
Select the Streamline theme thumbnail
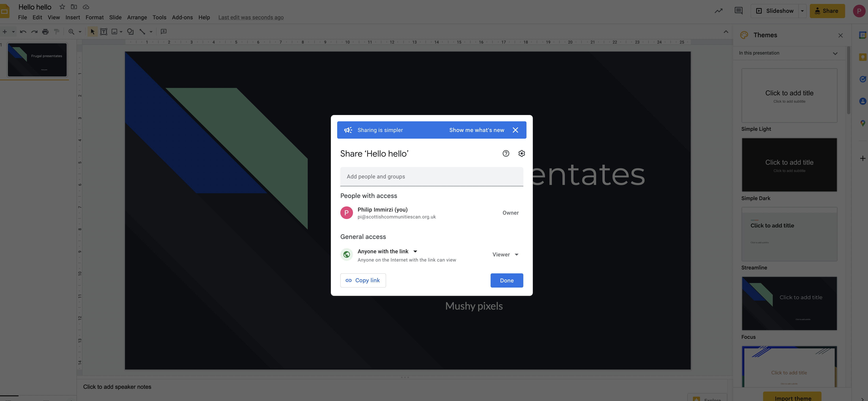click(789, 234)
